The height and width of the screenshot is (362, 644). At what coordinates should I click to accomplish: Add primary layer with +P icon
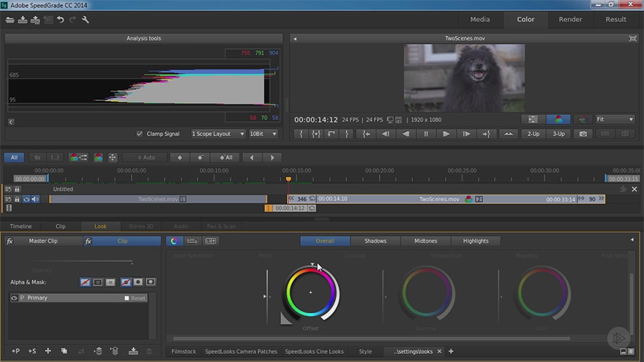click(15, 351)
